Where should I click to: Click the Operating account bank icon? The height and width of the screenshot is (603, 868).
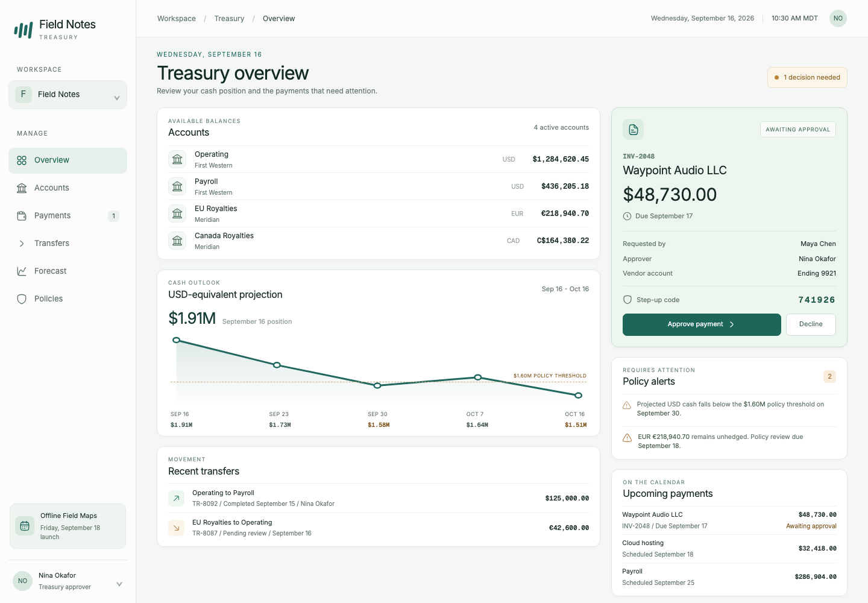click(x=177, y=159)
